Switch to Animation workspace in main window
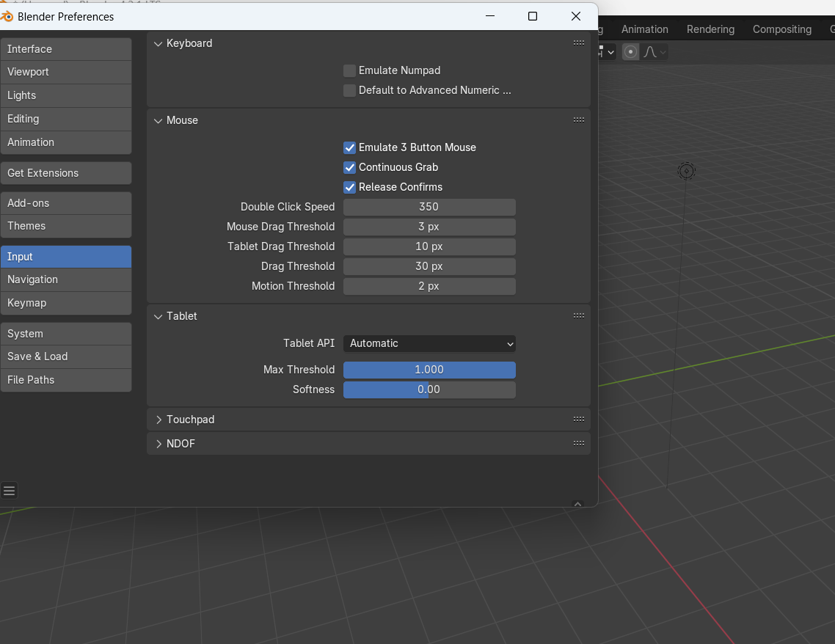The width and height of the screenshot is (835, 644). pyautogui.click(x=644, y=29)
